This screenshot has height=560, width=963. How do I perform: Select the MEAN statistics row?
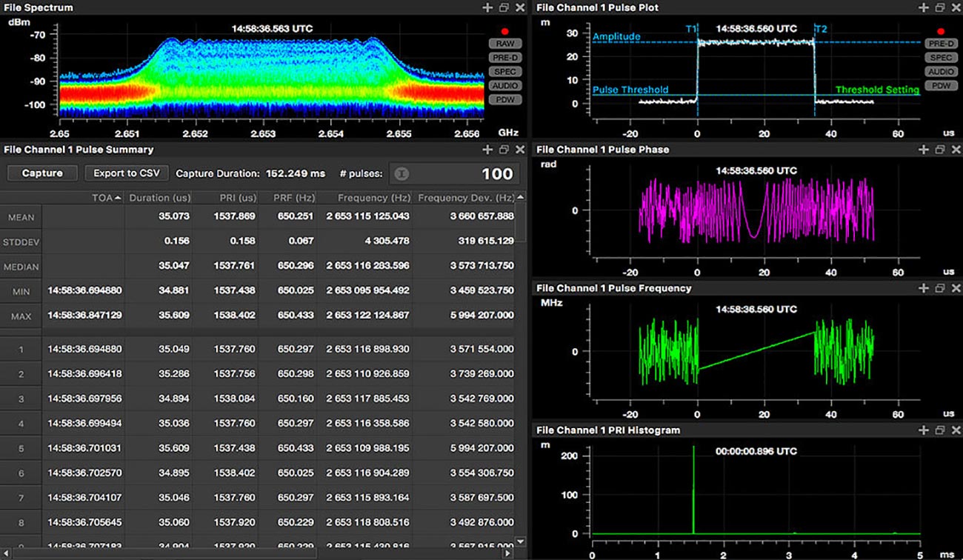(x=258, y=217)
